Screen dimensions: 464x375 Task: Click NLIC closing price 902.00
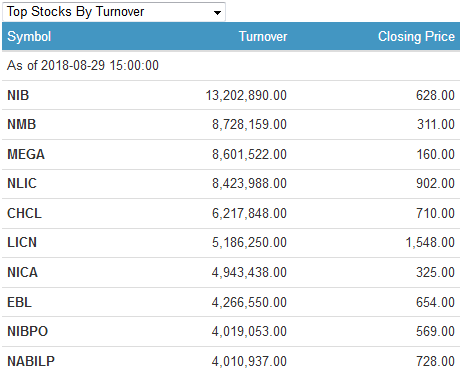[x=435, y=183]
